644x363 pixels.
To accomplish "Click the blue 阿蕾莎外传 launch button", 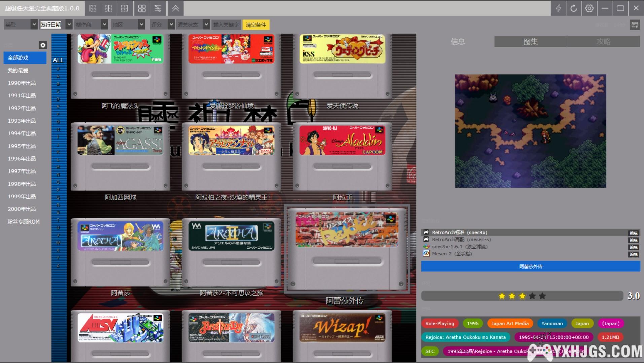I will (530, 267).
